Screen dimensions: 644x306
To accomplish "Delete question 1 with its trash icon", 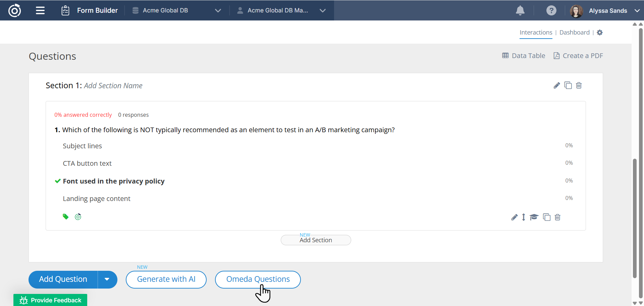I will (x=557, y=217).
